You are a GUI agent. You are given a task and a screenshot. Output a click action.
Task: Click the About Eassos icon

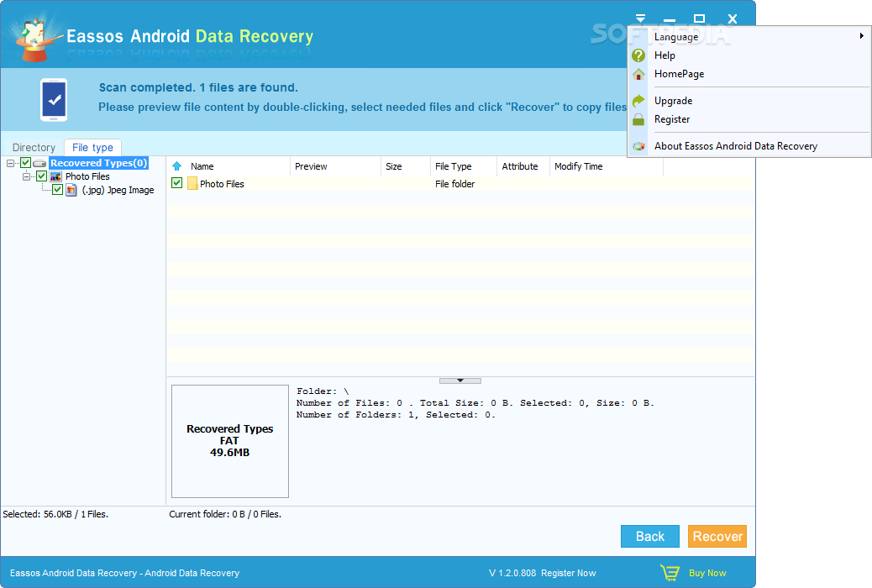[x=638, y=146]
